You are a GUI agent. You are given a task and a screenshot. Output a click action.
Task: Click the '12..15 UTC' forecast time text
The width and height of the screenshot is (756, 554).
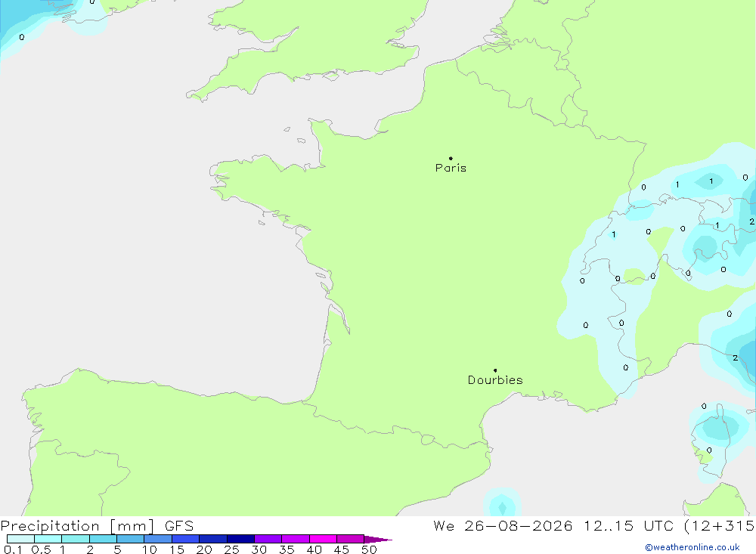tap(629, 525)
